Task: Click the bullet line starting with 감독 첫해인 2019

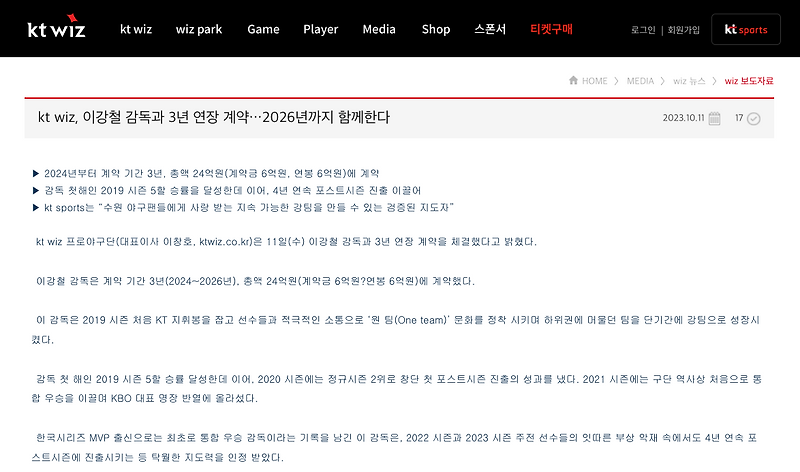Action: (227, 190)
